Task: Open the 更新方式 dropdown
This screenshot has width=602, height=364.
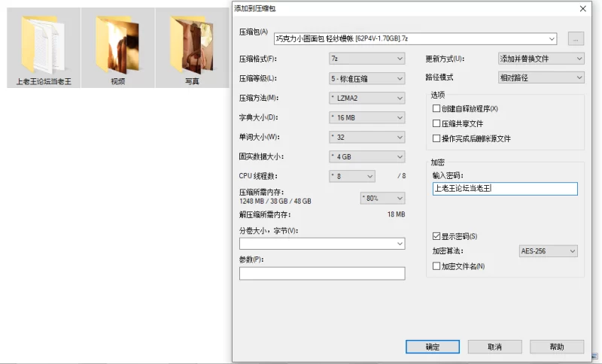Action: (542, 59)
